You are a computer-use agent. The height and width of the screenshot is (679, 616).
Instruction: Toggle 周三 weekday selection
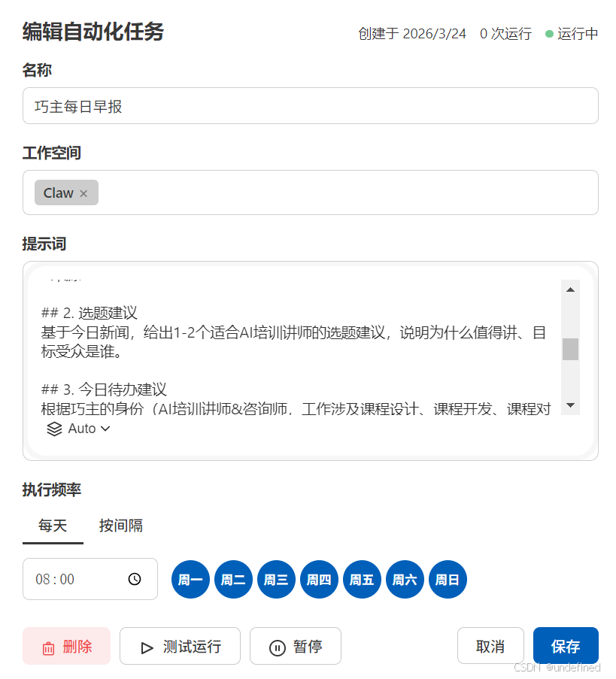pyautogui.click(x=276, y=580)
